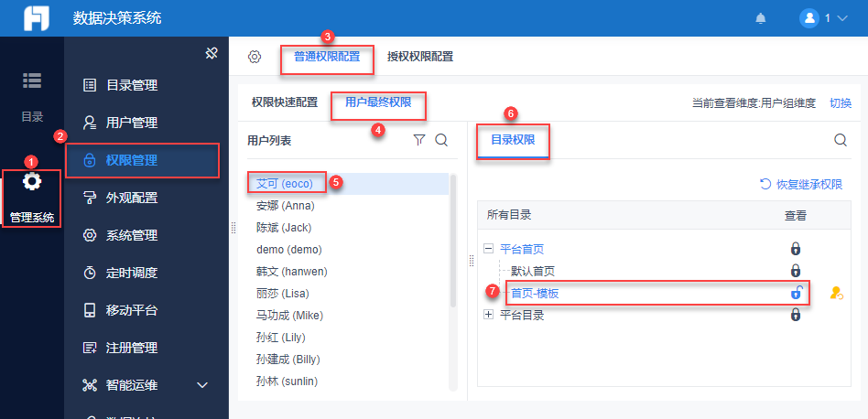868x419 pixels.
Task: Switch to 授权权限配置 tab
Action: (x=420, y=57)
